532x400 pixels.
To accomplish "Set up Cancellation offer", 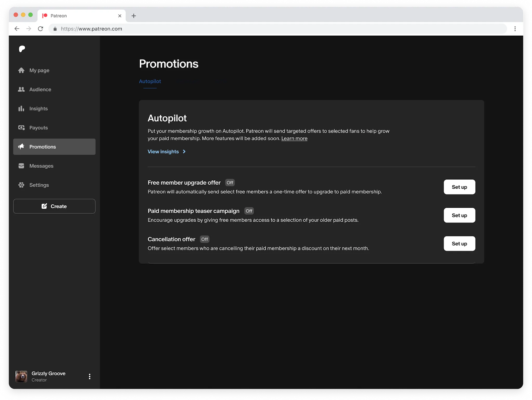I will pos(459,244).
